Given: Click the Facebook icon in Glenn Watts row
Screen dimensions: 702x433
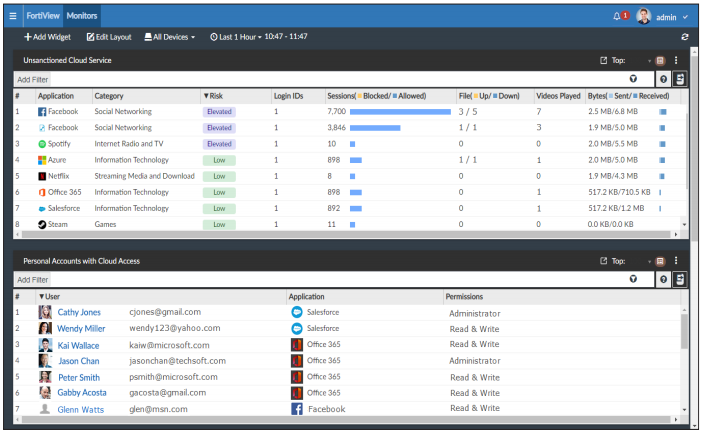Looking at the screenshot, I should tap(297, 409).
